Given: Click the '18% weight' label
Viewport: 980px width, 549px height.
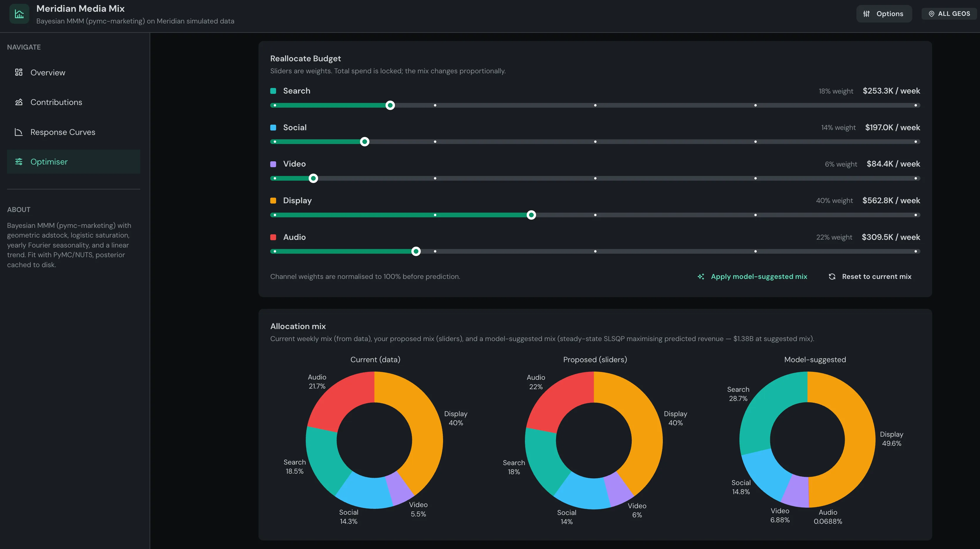Looking at the screenshot, I should (x=836, y=91).
